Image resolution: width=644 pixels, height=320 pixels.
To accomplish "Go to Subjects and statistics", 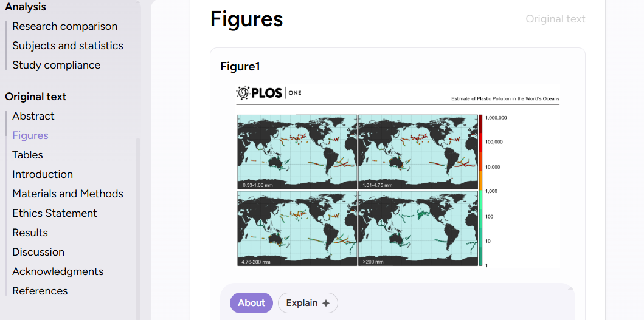I will (68, 46).
